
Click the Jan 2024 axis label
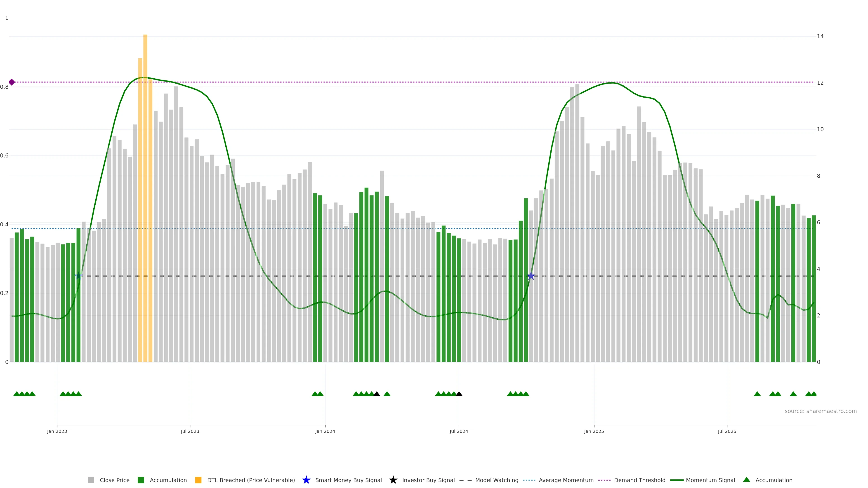coord(325,431)
